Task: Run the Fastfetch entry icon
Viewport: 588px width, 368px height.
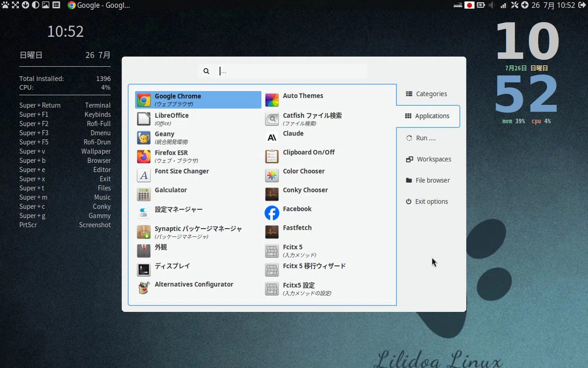Action: pyautogui.click(x=272, y=232)
